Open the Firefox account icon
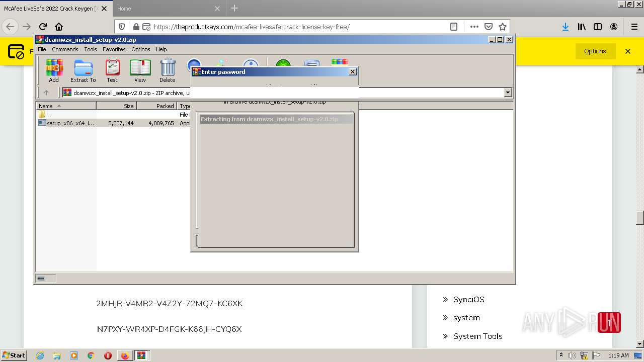This screenshot has width=644, height=362. [614, 27]
